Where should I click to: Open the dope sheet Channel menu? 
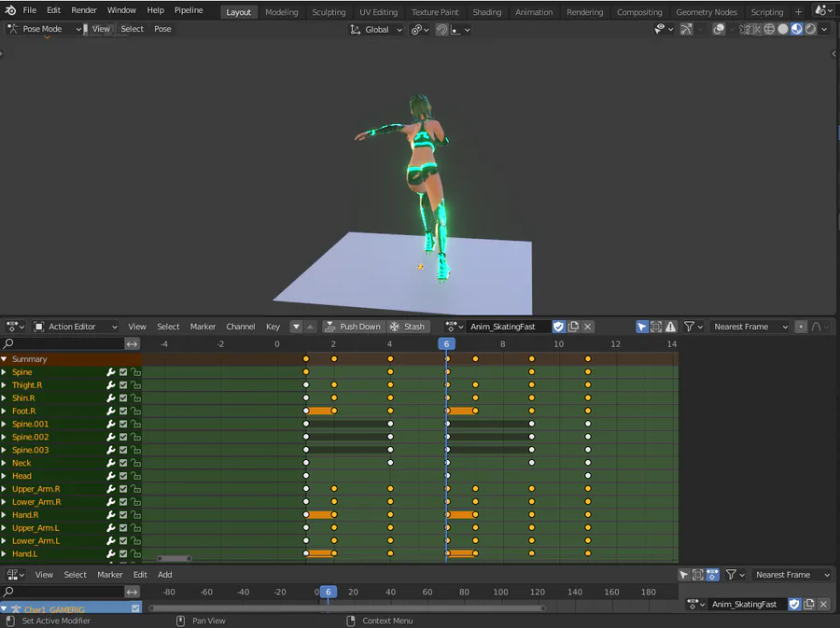pyautogui.click(x=240, y=326)
